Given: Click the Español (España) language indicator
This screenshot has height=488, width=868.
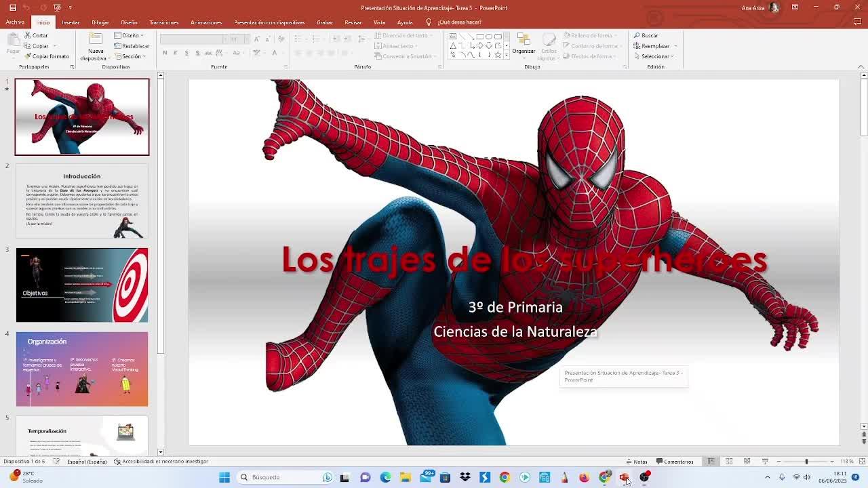Looking at the screenshot, I should pos(87,462).
